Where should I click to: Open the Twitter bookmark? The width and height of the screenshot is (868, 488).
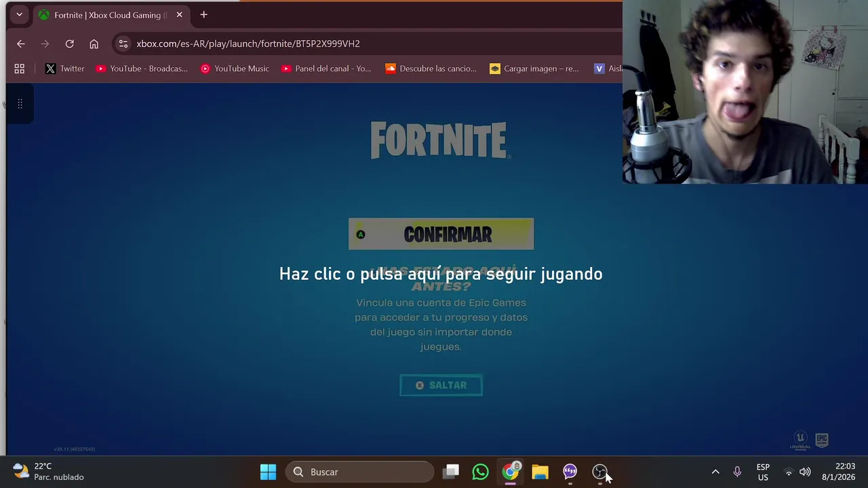click(x=65, y=68)
